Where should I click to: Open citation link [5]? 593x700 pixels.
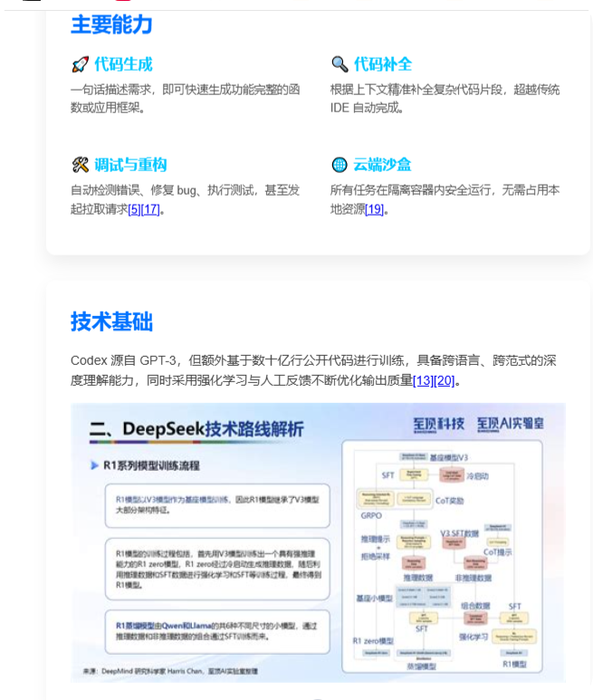(134, 209)
